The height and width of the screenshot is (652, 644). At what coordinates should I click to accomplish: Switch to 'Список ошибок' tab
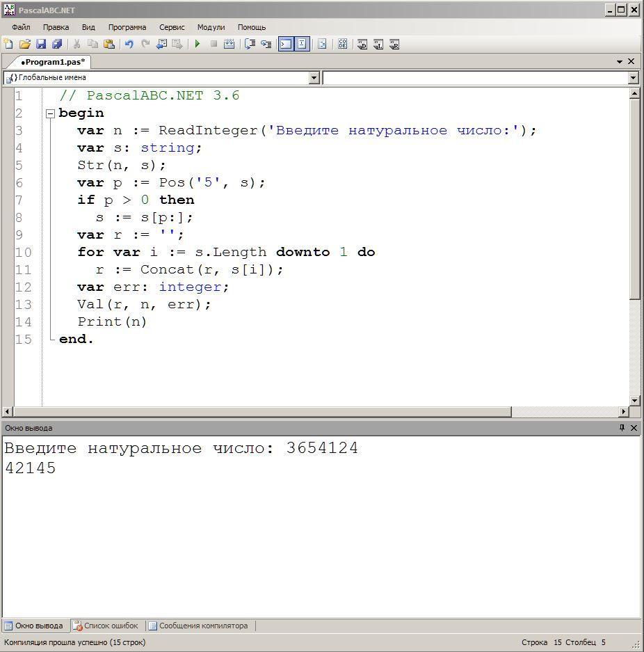pos(106,626)
